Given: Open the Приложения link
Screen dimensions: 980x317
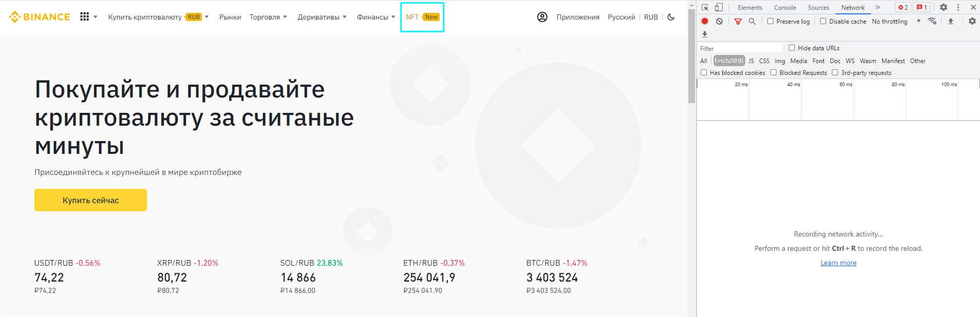Looking at the screenshot, I should (578, 17).
